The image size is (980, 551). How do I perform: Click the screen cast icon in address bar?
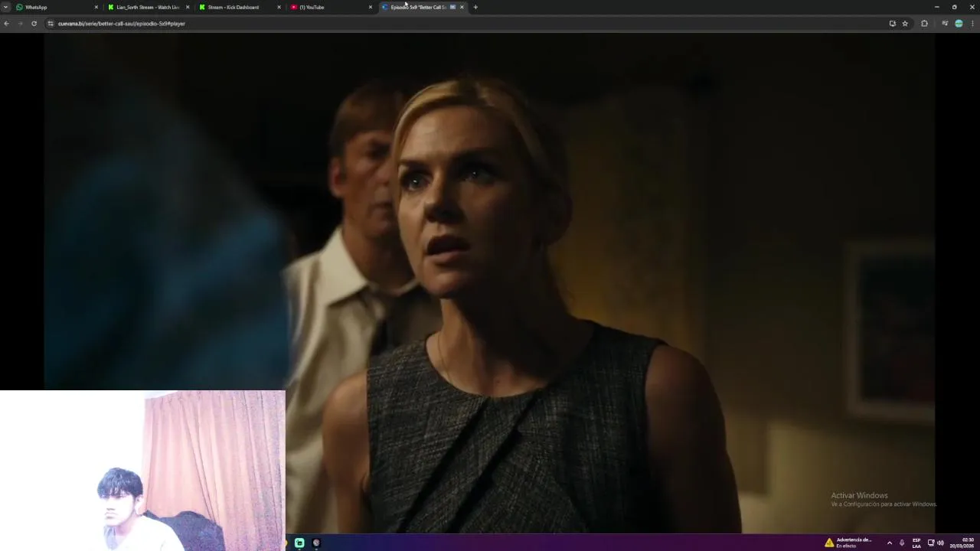[x=892, y=24]
